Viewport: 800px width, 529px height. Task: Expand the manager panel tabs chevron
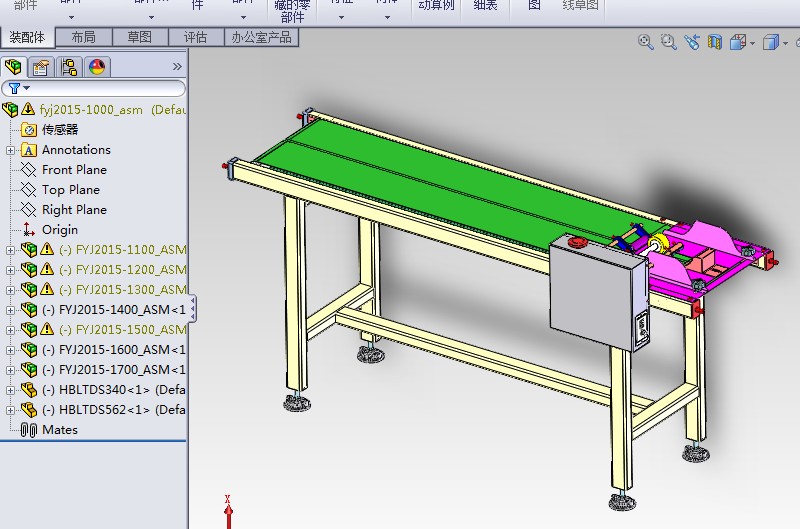pyautogui.click(x=177, y=66)
